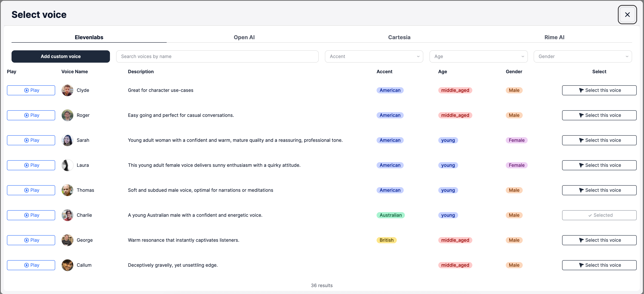Click the young age tag for Laura
This screenshot has height=294, width=644.
[448, 165]
